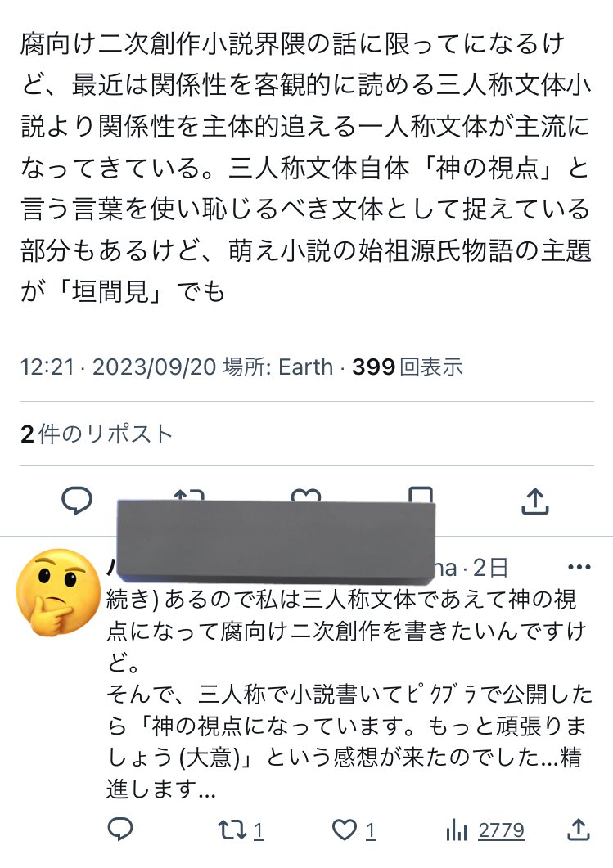Like the main post with the heart icon

click(x=306, y=492)
